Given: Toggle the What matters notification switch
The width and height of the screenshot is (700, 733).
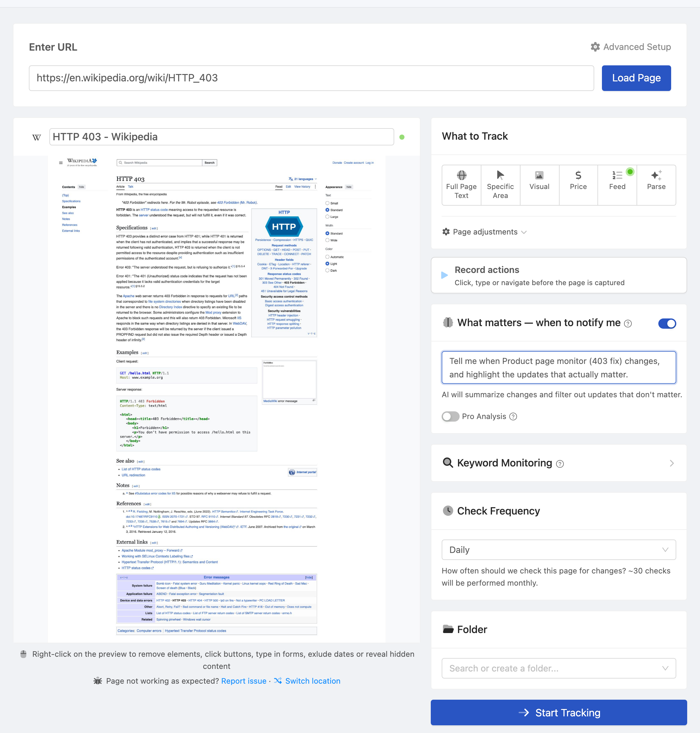Looking at the screenshot, I should click(667, 324).
